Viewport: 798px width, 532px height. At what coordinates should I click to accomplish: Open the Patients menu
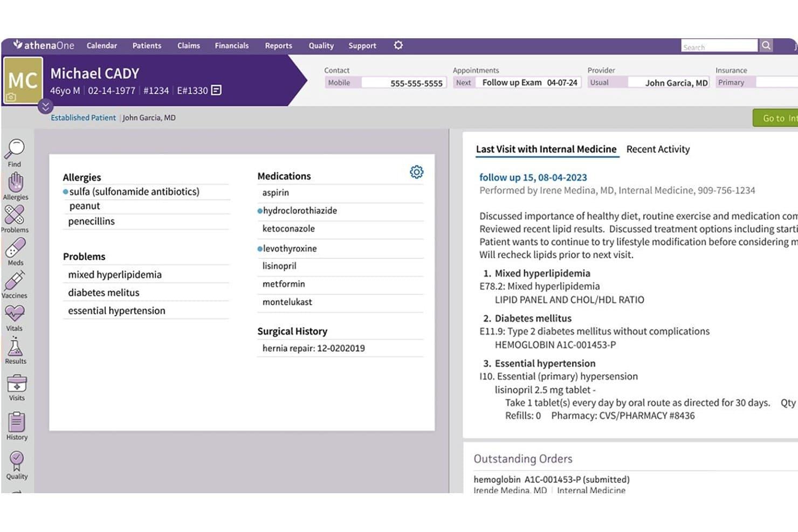point(147,46)
